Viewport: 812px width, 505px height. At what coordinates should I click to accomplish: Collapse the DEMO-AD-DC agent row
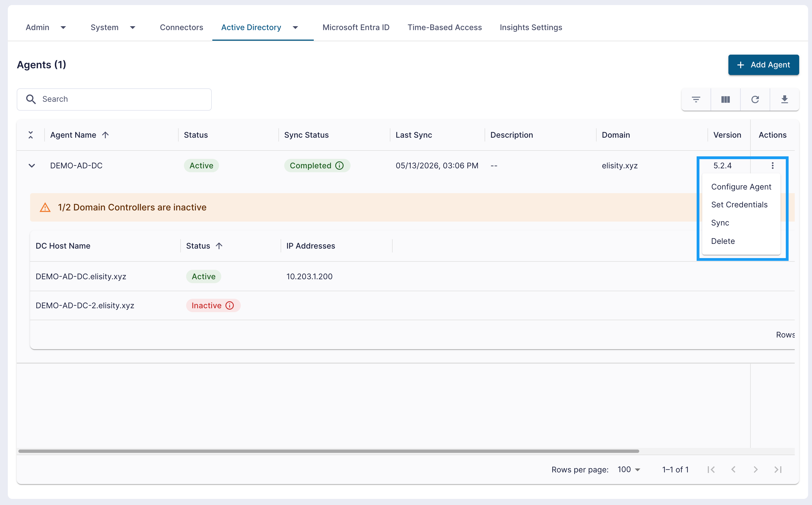(x=32, y=166)
